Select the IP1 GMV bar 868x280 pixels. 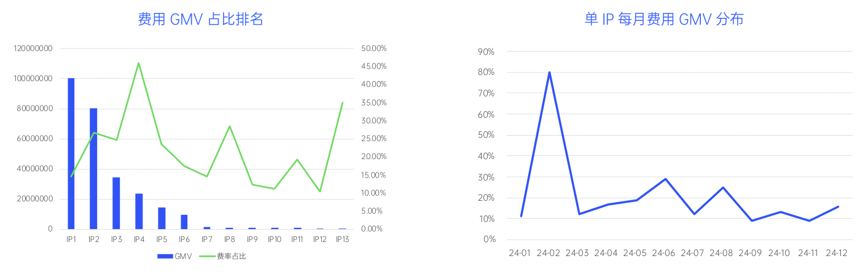tap(71, 154)
